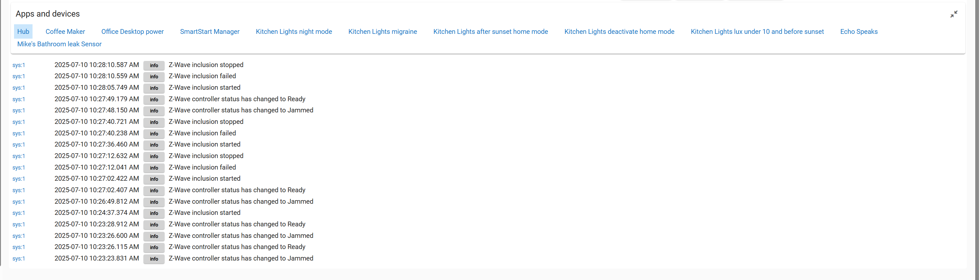Click info badge for 10:27:12.632 AM entry
The width and height of the screenshot is (980, 280).
pos(154,156)
